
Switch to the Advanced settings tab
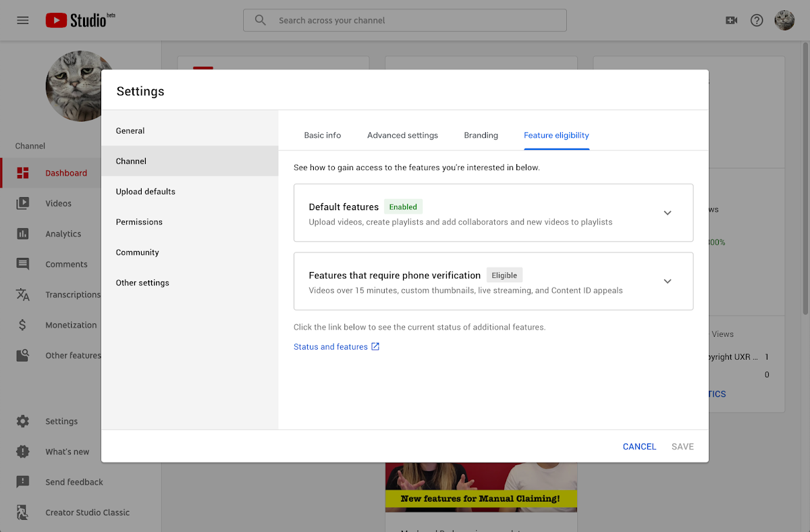[x=402, y=135]
